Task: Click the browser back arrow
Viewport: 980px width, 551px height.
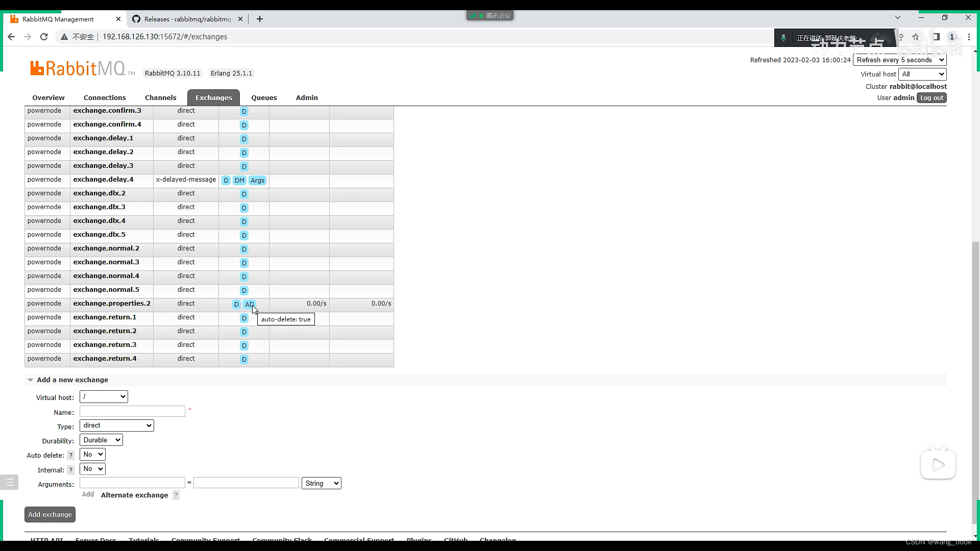Action: pyautogui.click(x=11, y=37)
